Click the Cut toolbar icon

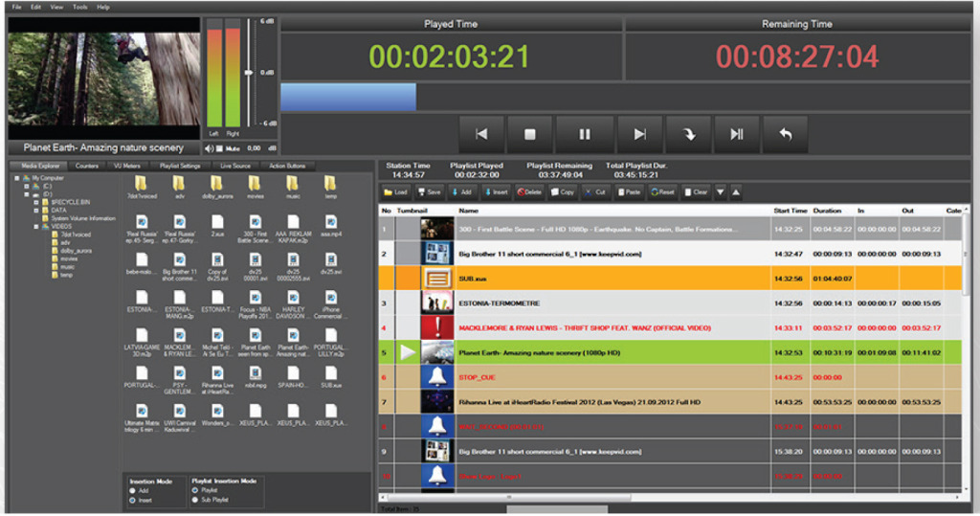coord(595,192)
